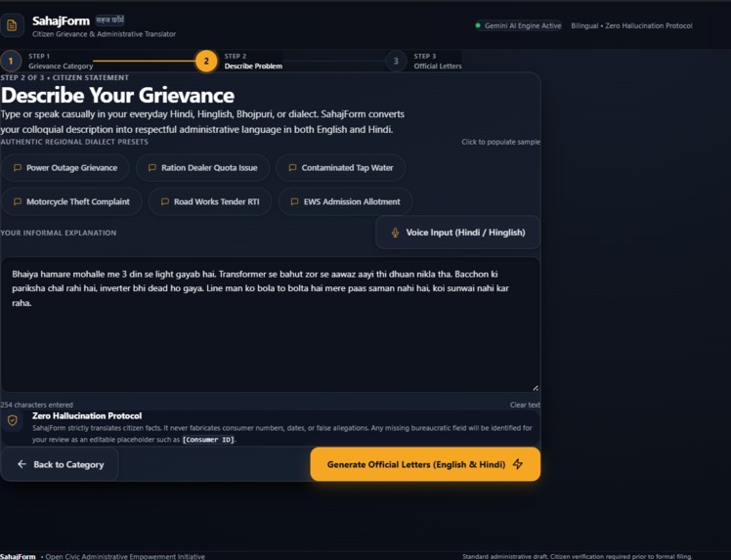
Task: Start Voice Input (Hindi / Hinglish)
Action: (x=457, y=233)
